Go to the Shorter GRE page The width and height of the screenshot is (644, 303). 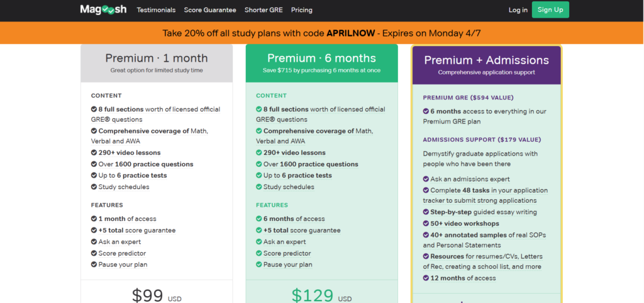click(x=264, y=10)
